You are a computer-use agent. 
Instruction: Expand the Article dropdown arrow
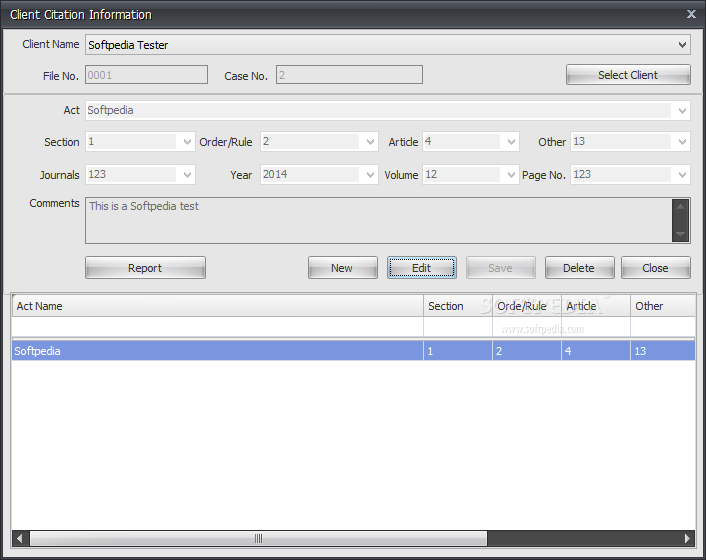pos(511,142)
